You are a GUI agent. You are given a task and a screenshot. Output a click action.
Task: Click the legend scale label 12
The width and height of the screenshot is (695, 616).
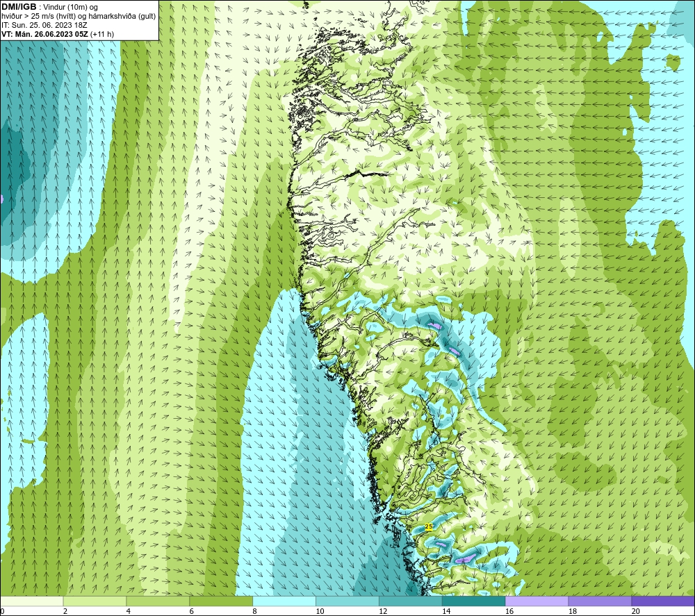[x=383, y=612]
